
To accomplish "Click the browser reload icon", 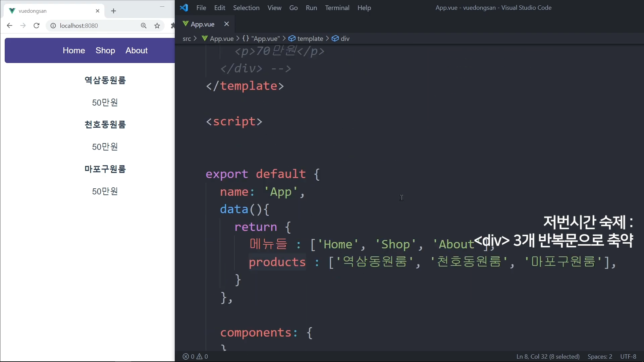I will click(x=37, y=26).
